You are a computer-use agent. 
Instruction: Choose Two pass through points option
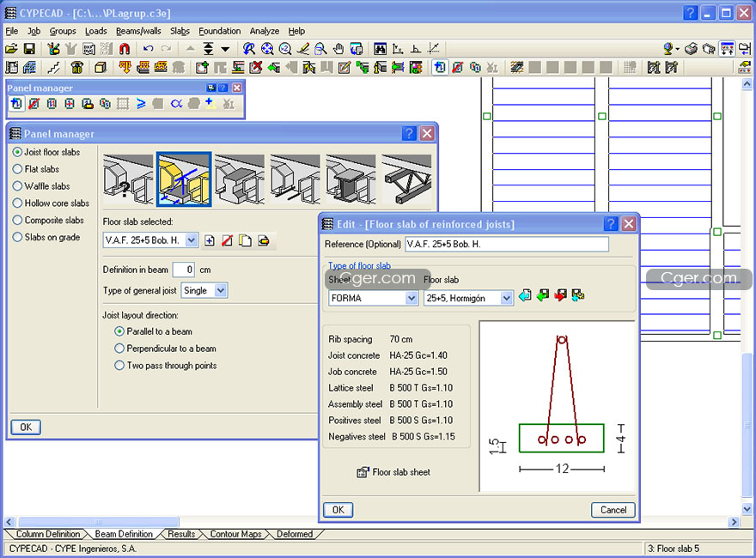[x=119, y=366]
